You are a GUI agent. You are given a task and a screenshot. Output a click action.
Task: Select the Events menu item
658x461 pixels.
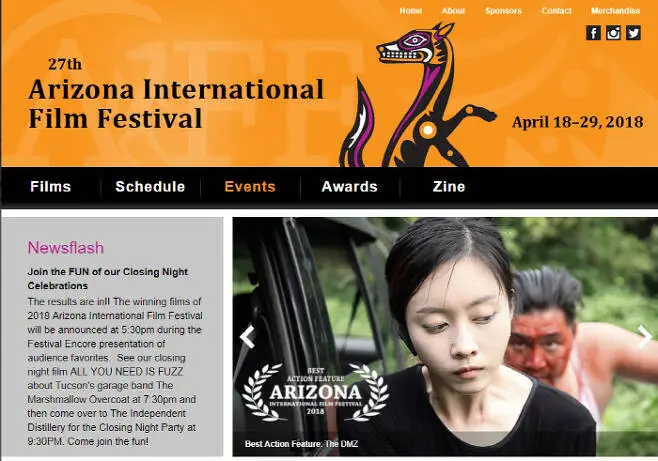(x=250, y=187)
